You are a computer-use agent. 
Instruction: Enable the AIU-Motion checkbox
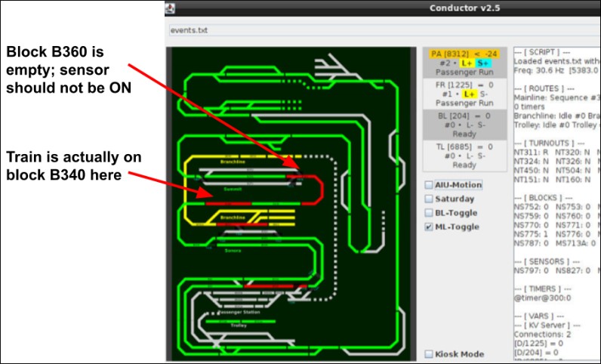[x=429, y=185]
